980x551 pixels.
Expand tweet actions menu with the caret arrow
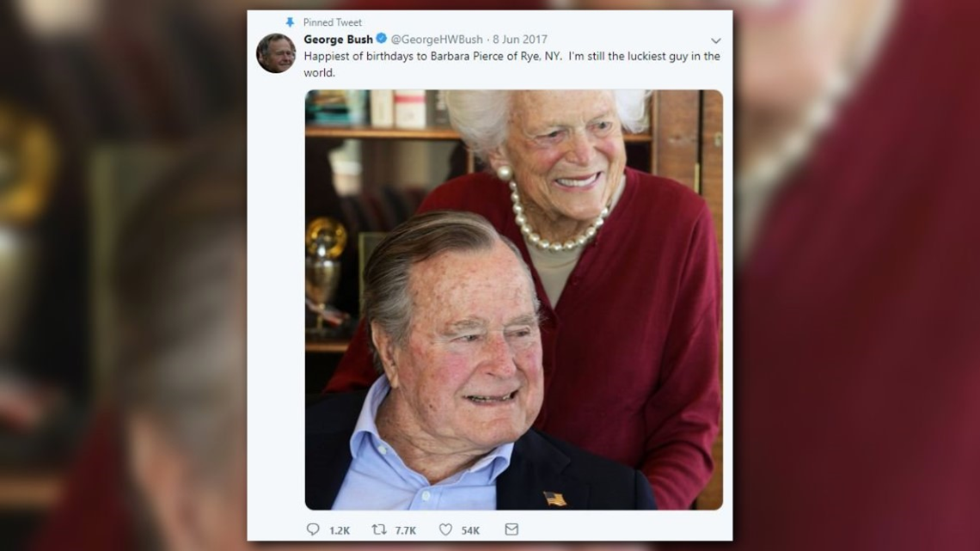[714, 40]
